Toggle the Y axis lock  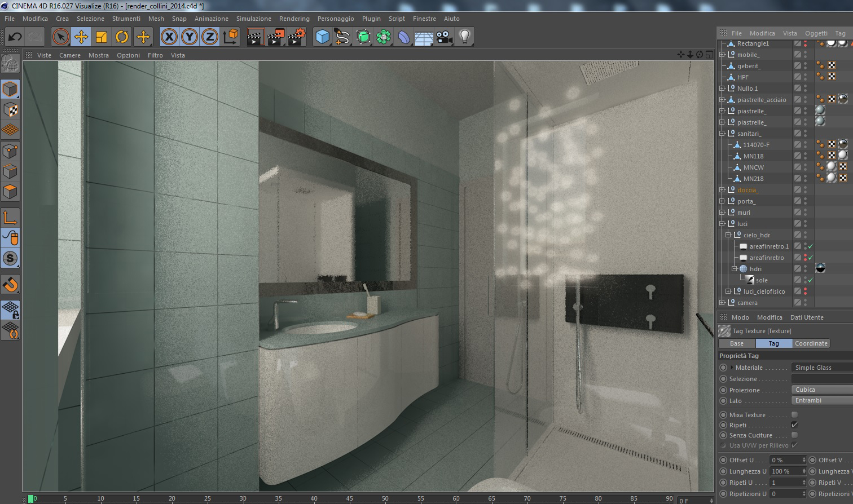click(x=189, y=37)
